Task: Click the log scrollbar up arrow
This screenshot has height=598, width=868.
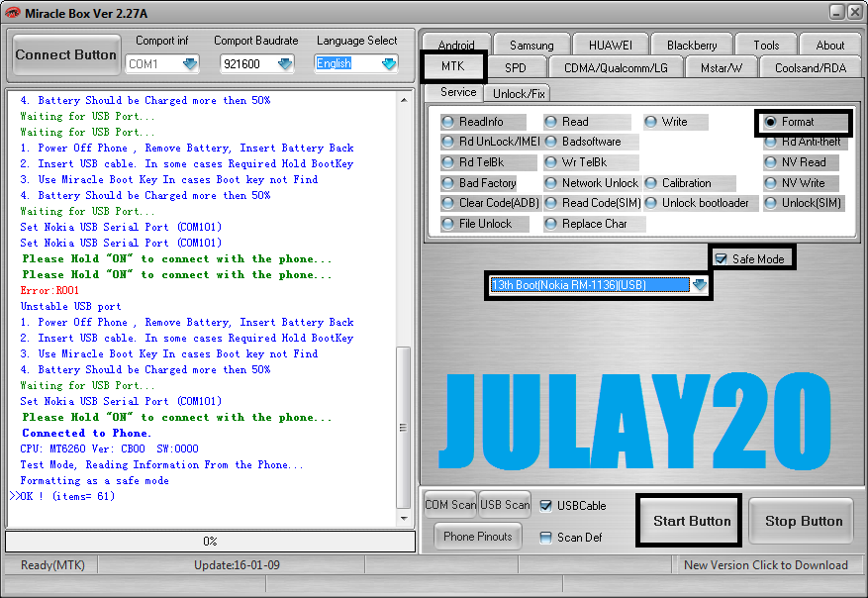Action: 404,100
